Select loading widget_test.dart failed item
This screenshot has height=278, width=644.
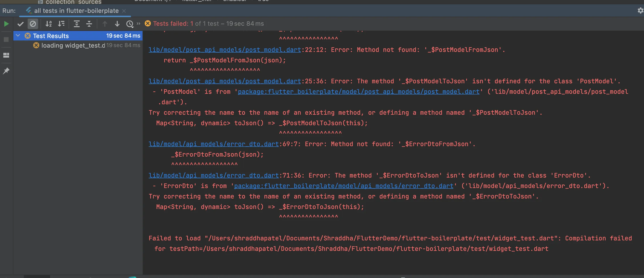[73, 45]
